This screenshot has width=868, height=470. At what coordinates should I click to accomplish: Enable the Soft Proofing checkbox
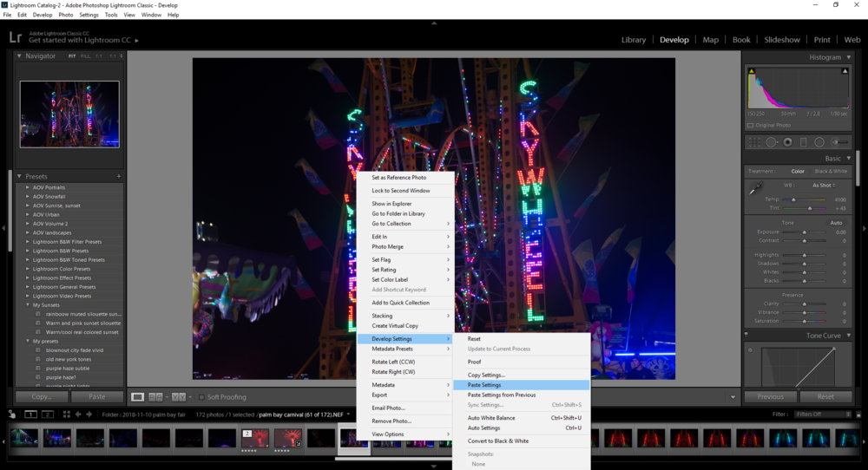point(201,397)
